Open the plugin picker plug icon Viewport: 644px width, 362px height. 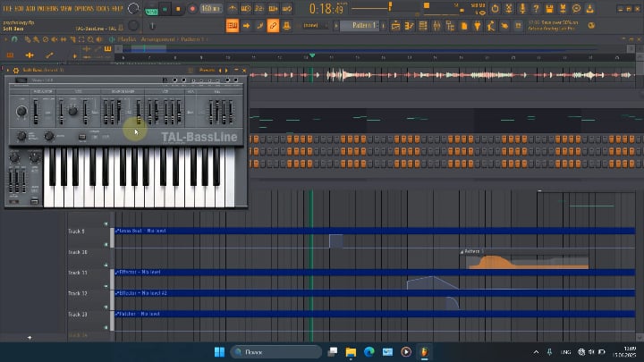pyautogui.click(x=478, y=26)
